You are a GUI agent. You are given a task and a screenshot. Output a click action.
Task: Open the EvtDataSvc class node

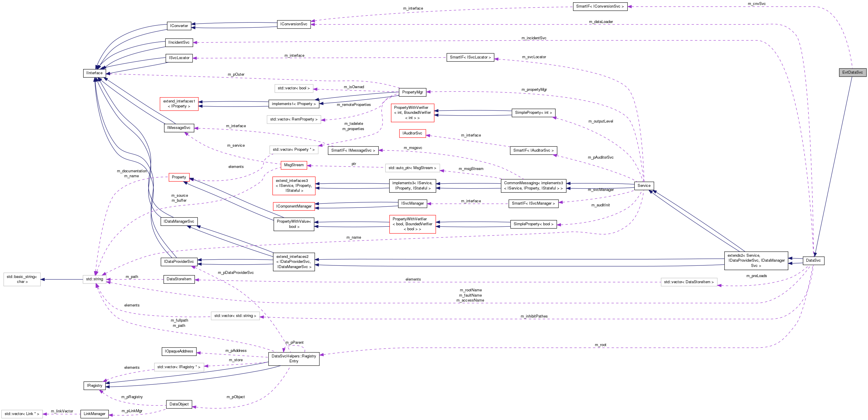(852, 72)
